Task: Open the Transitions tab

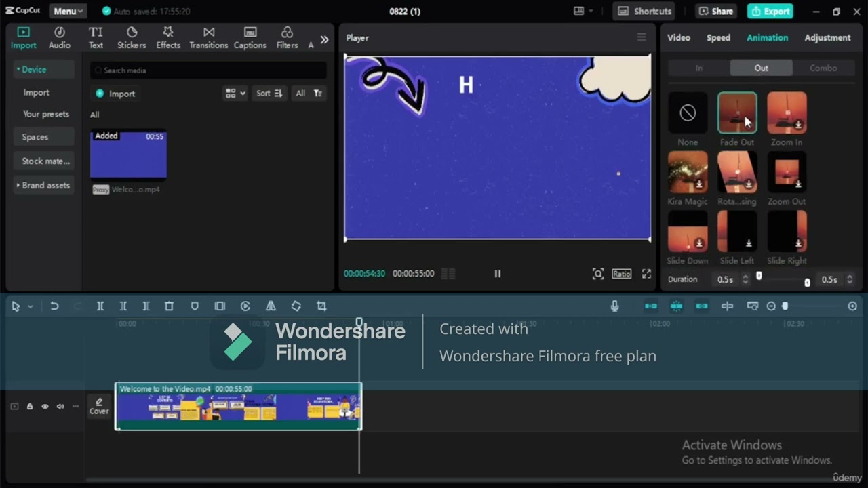Action: 209,38
